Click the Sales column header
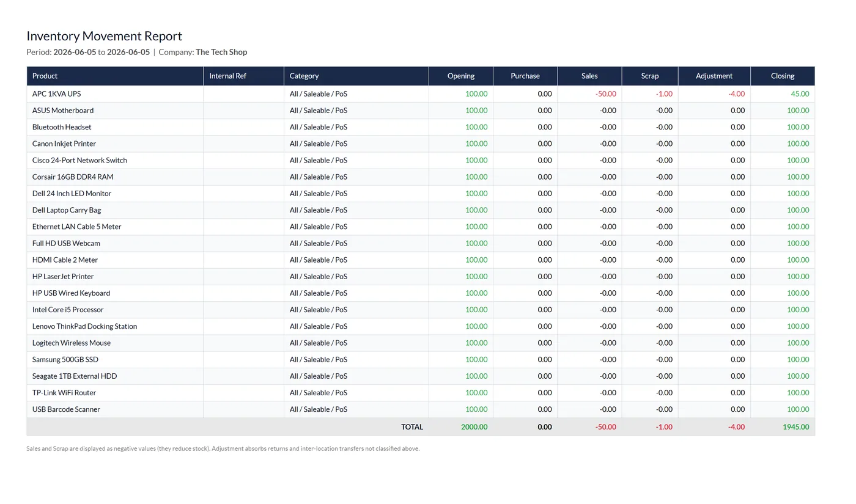This screenshot has width=856, height=504. (589, 76)
